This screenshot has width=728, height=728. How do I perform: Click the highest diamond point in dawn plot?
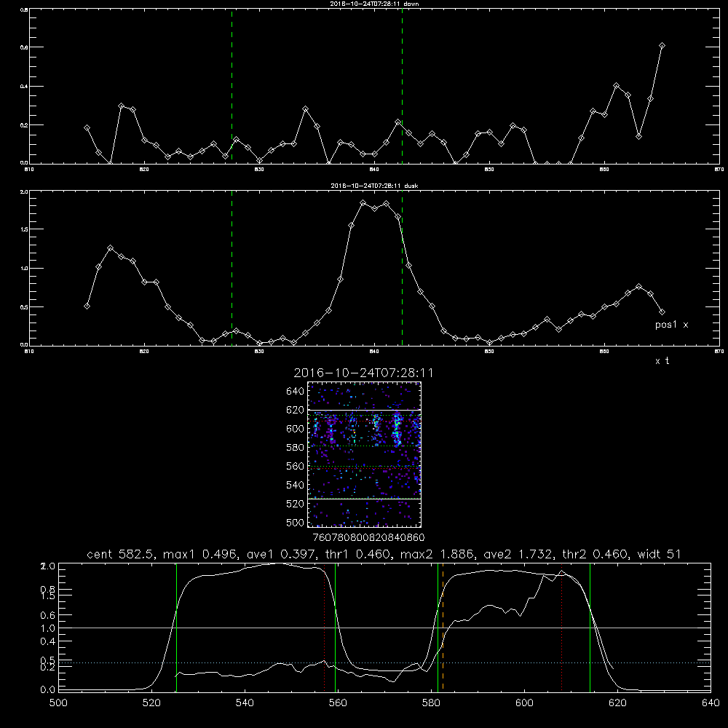[x=662, y=45]
